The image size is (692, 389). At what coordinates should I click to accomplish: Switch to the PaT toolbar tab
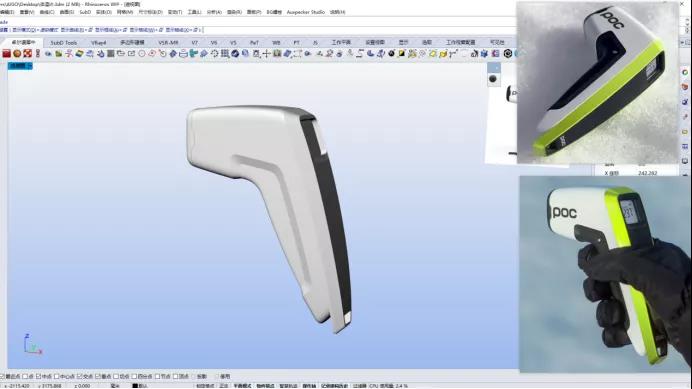pyautogui.click(x=254, y=42)
